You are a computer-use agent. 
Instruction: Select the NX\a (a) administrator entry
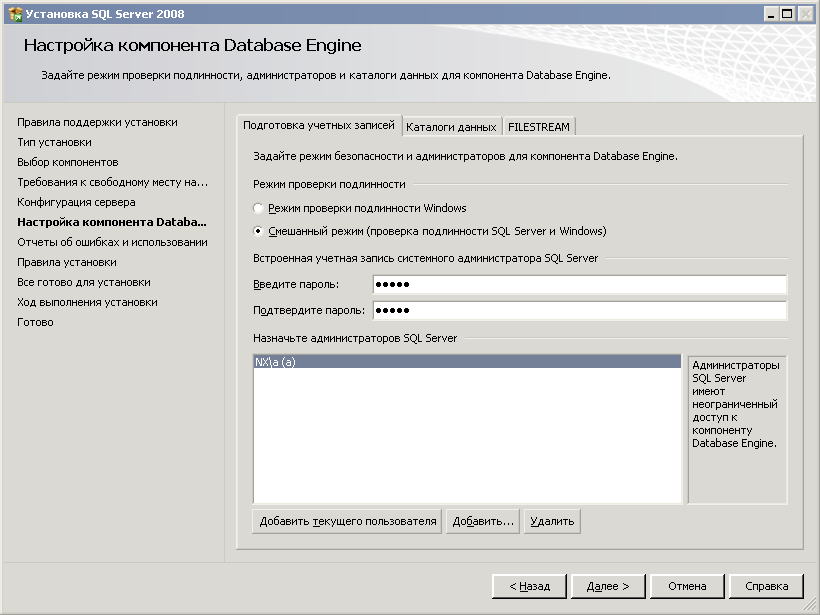coord(467,362)
